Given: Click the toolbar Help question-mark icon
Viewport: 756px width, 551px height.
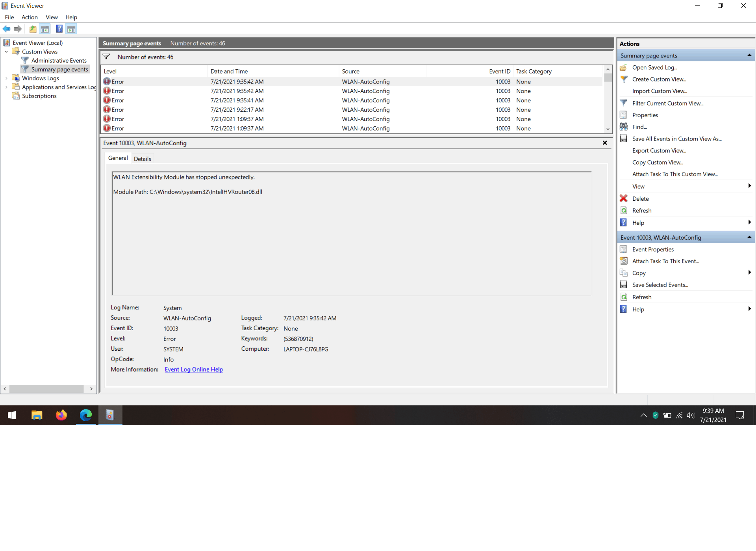Looking at the screenshot, I should click(59, 29).
